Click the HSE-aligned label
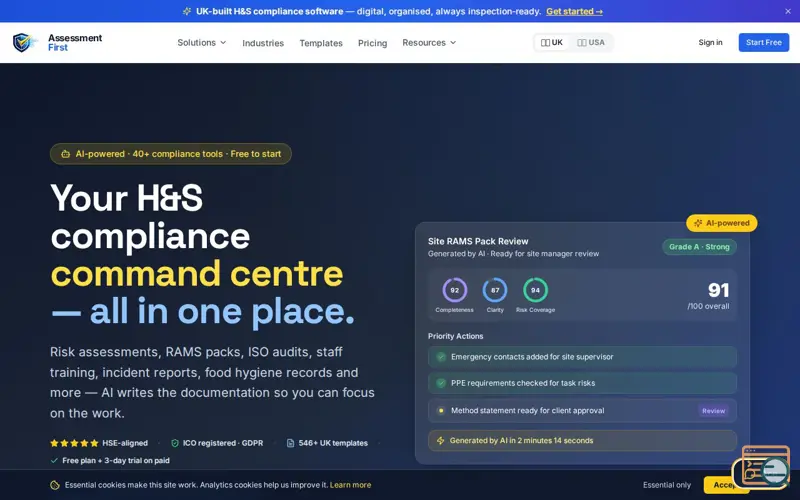This screenshot has width=800, height=500. (125, 443)
